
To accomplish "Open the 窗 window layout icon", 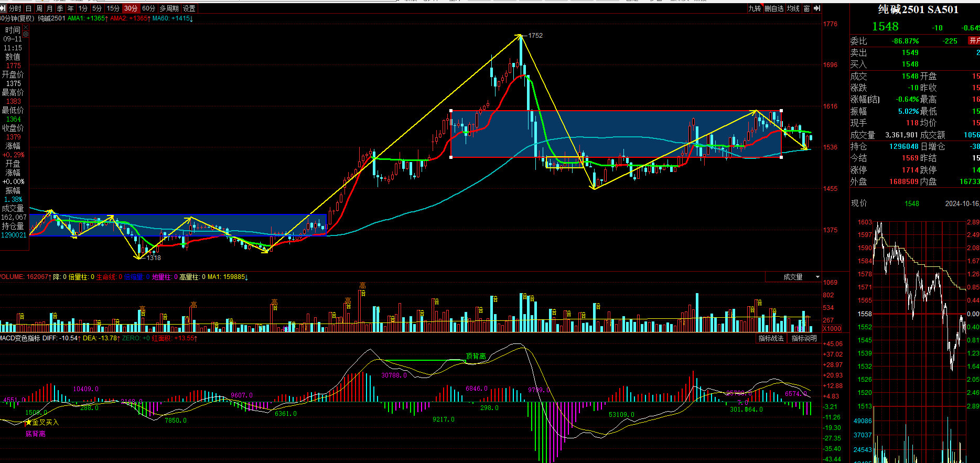I will pyautogui.click(x=806, y=8).
